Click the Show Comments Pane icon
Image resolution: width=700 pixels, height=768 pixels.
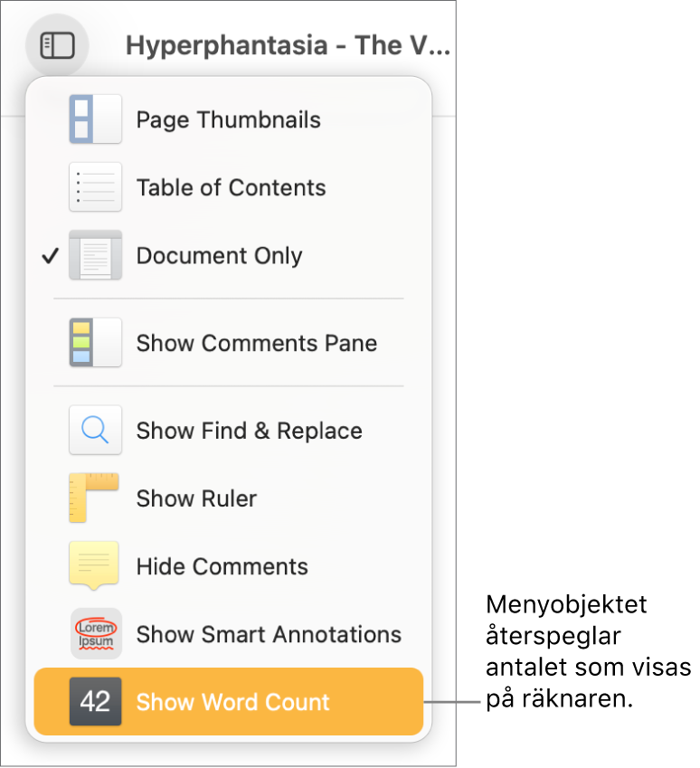(x=95, y=343)
